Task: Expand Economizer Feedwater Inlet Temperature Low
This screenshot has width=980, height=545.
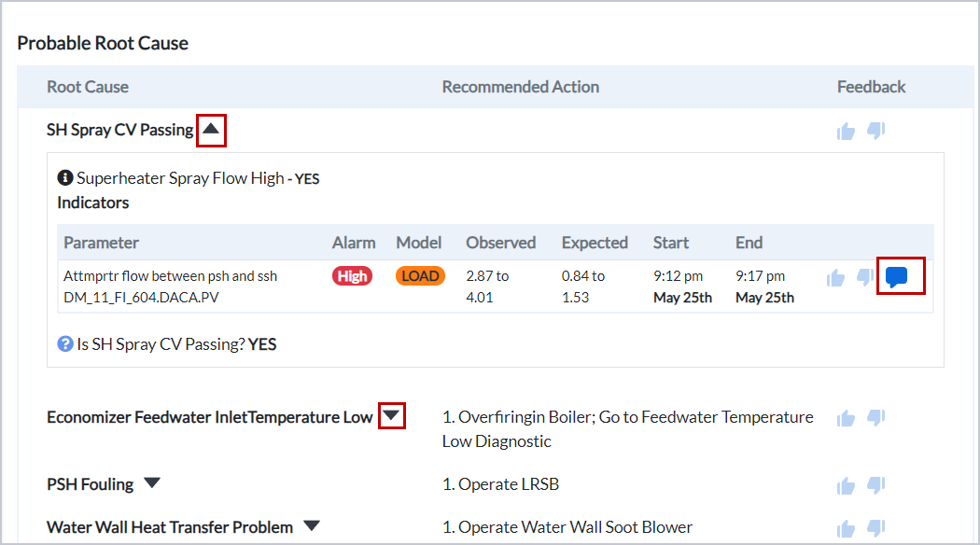Action: click(392, 416)
